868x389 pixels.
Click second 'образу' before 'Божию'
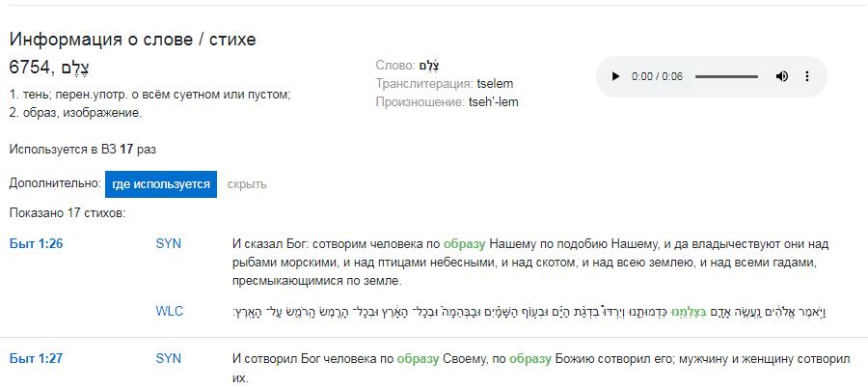(530, 359)
